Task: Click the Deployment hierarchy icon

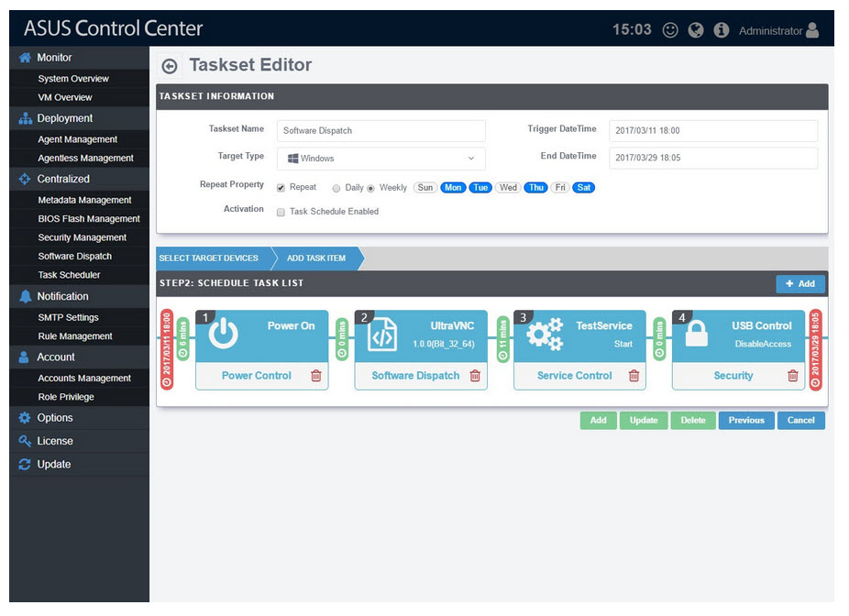Action: (25, 118)
